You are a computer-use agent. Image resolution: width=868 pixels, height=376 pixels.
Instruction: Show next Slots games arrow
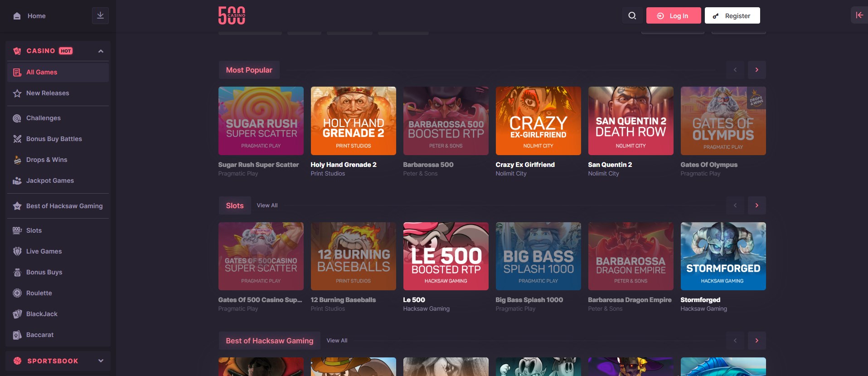coord(756,205)
